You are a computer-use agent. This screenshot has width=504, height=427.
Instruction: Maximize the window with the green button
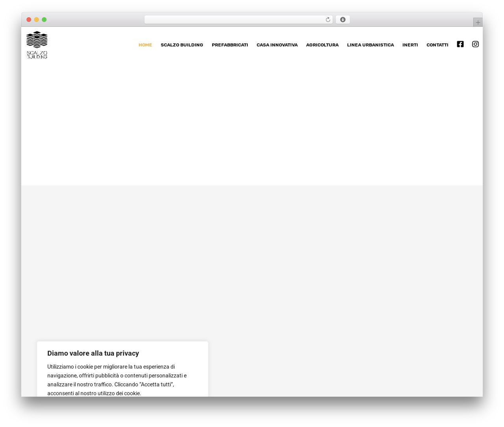tap(44, 20)
